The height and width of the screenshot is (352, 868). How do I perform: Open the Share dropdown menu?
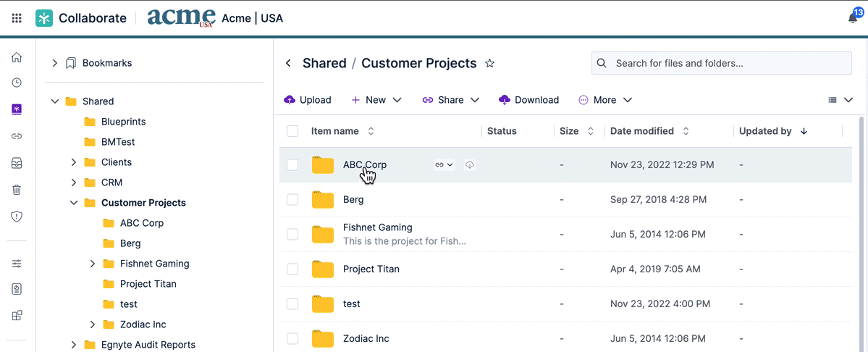point(450,100)
